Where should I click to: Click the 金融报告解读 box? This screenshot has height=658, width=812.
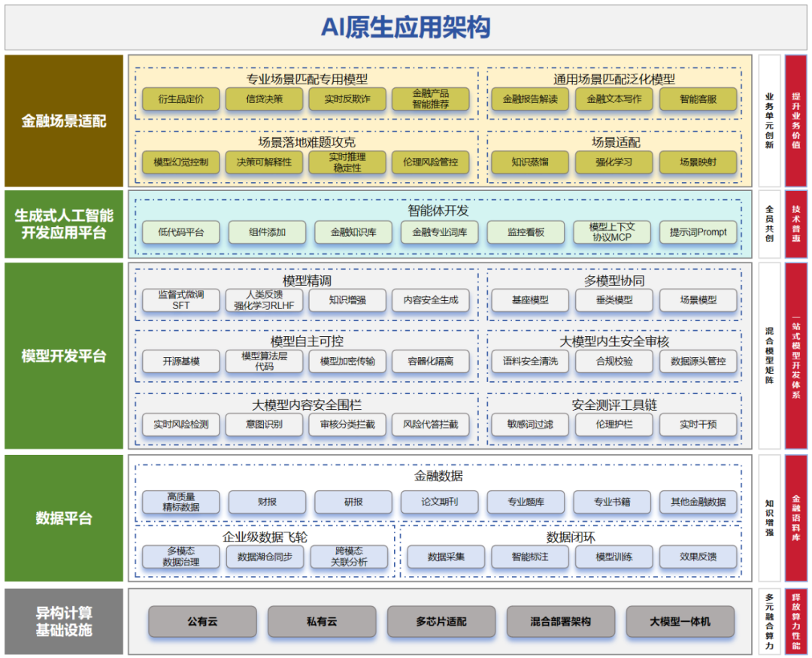pyautogui.click(x=530, y=99)
